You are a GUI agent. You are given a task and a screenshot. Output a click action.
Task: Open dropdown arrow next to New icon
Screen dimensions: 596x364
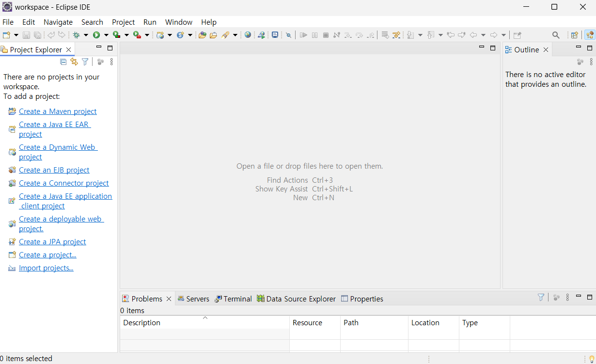16,35
